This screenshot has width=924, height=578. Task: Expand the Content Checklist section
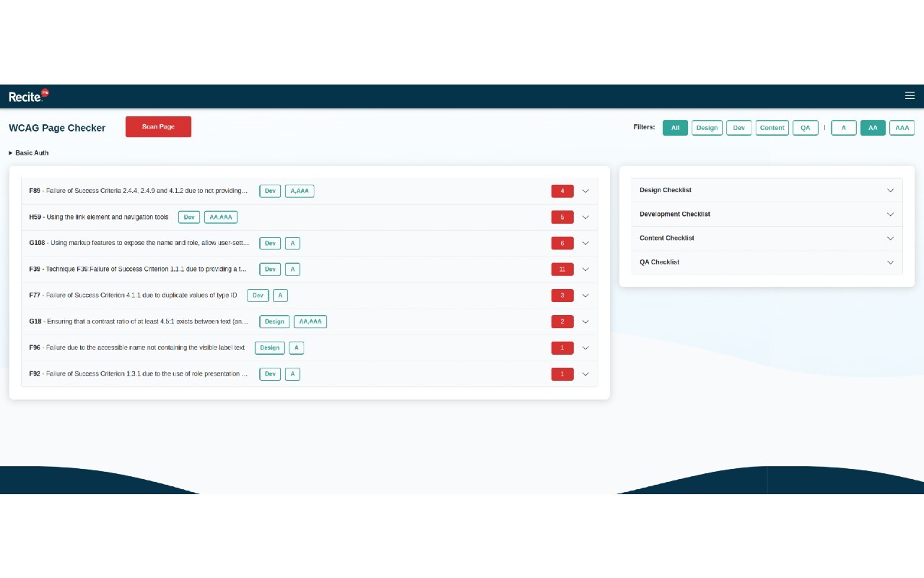point(767,238)
